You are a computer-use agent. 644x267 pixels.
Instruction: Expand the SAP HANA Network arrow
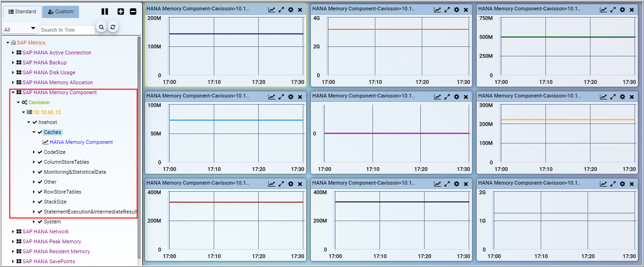[x=13, y=231]
